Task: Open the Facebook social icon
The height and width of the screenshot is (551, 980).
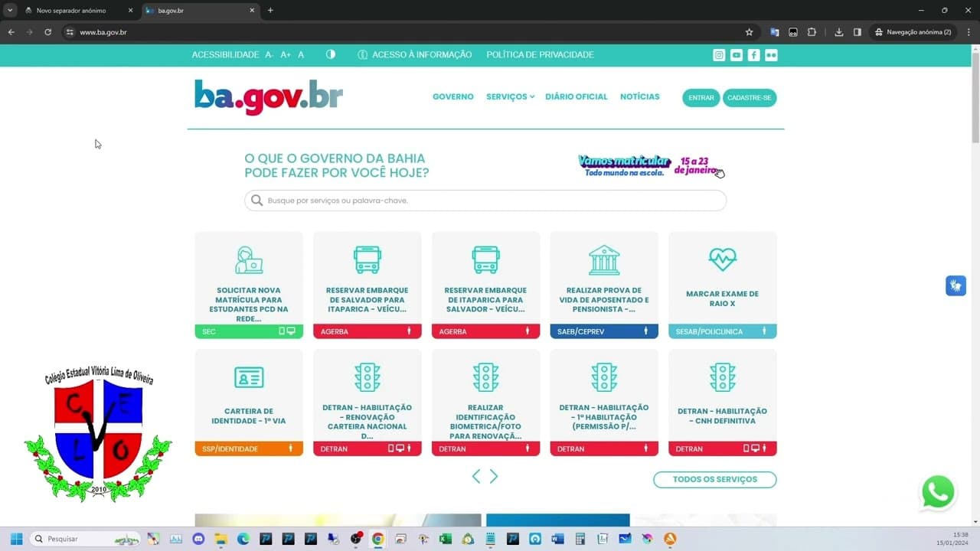Action: pyautogui.click(x=754, y=55)
